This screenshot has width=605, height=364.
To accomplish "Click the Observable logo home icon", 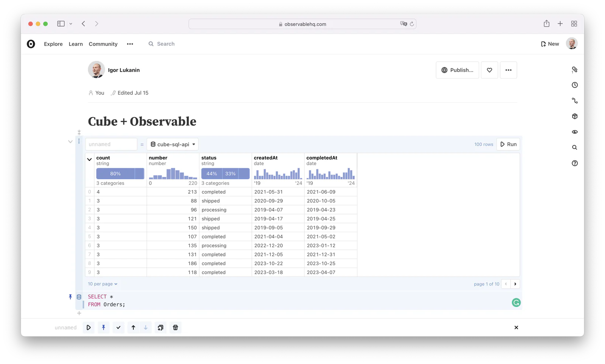I will (31, 44).
